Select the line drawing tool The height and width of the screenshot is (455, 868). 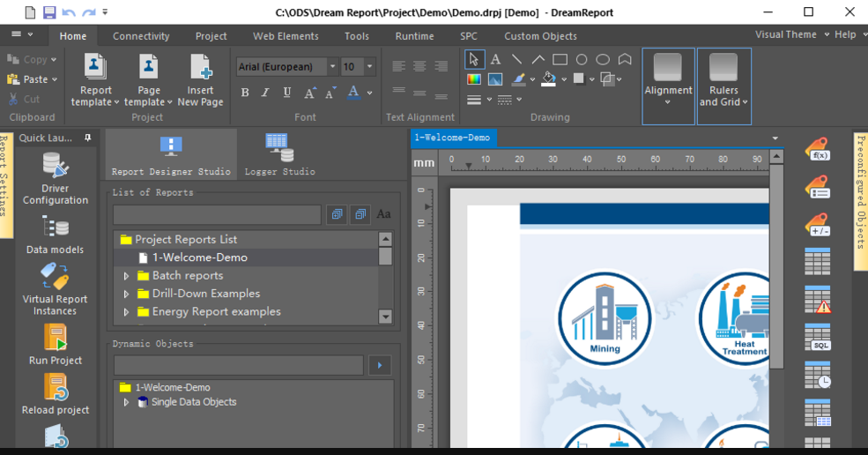tap(516, 59)
